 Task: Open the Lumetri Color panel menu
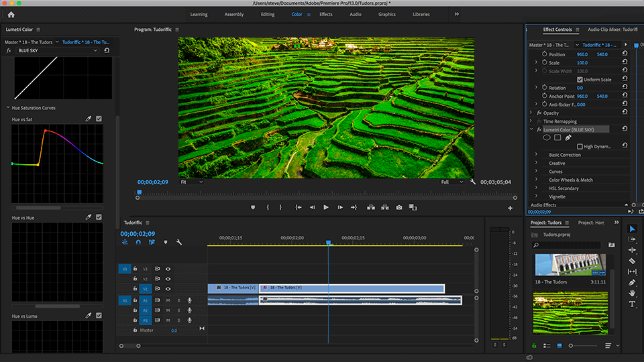38,29
